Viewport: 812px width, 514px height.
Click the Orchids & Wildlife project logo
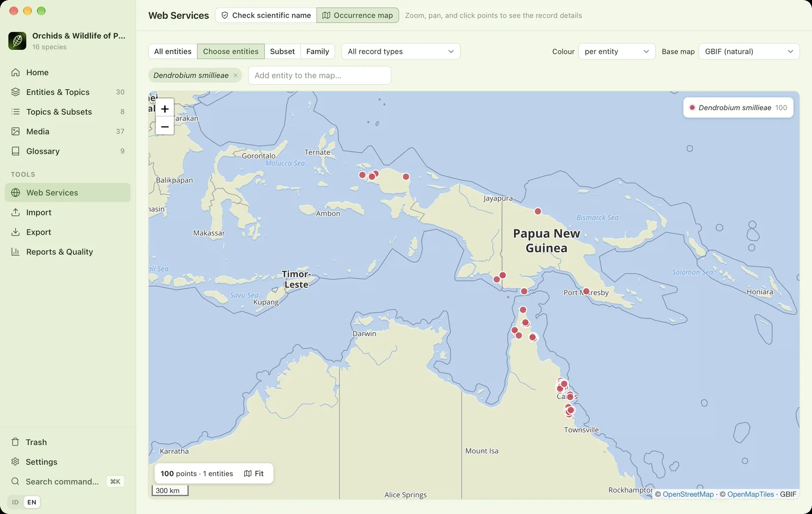(17, 41)
